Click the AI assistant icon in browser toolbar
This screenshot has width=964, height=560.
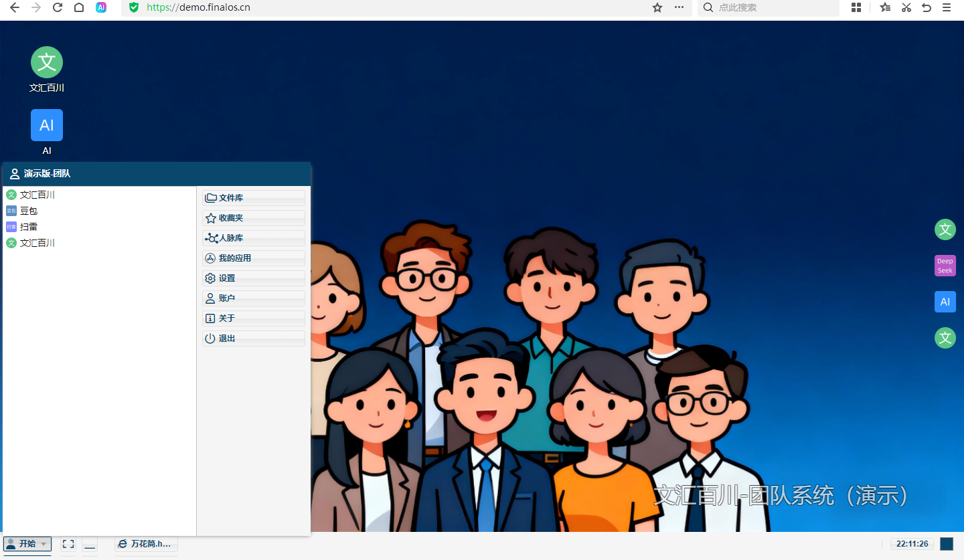(101, 7)
